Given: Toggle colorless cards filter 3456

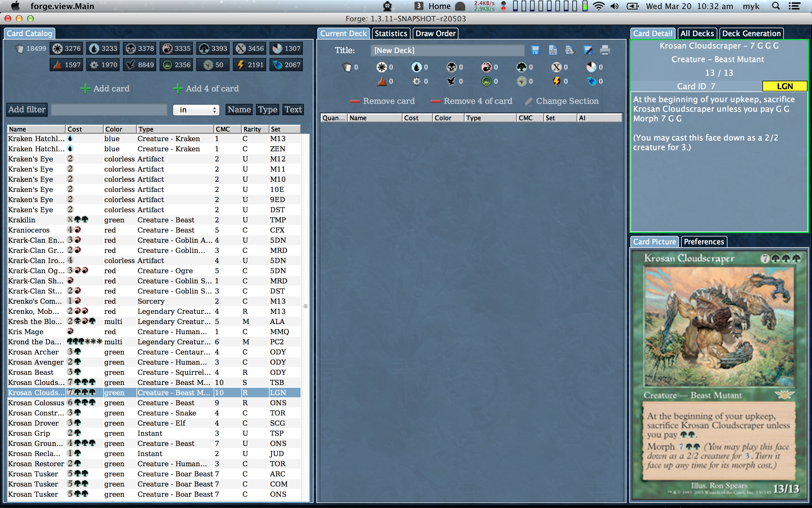Looking at the screenshot, I should 249,49.
